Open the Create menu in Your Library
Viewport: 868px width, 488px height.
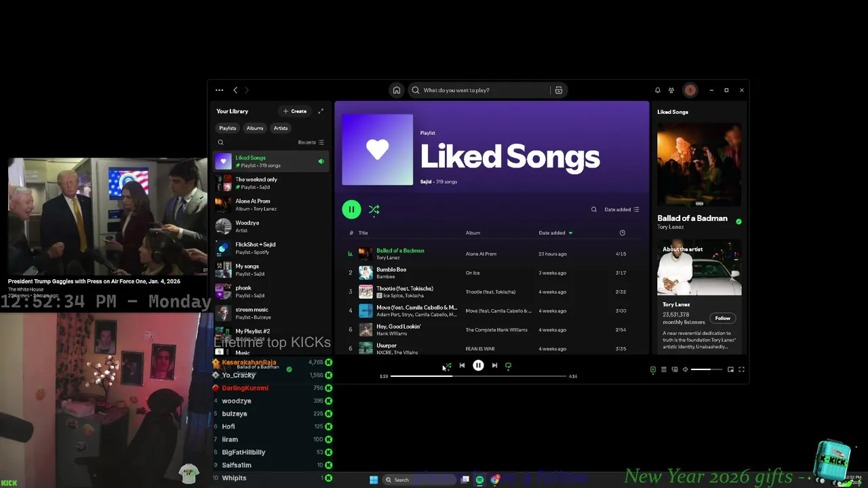(x=295, y=111)
